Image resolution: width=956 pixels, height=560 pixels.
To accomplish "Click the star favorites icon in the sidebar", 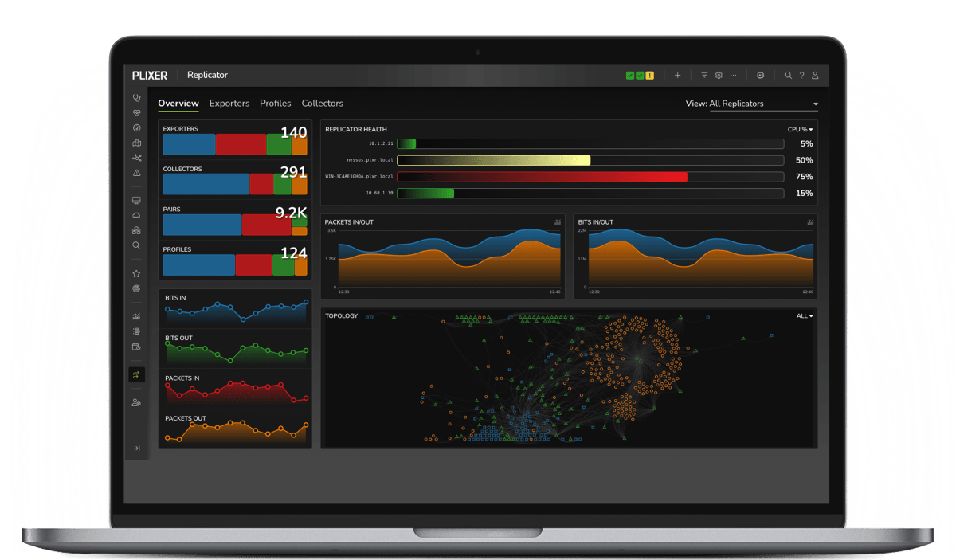I will pos(136,272).
